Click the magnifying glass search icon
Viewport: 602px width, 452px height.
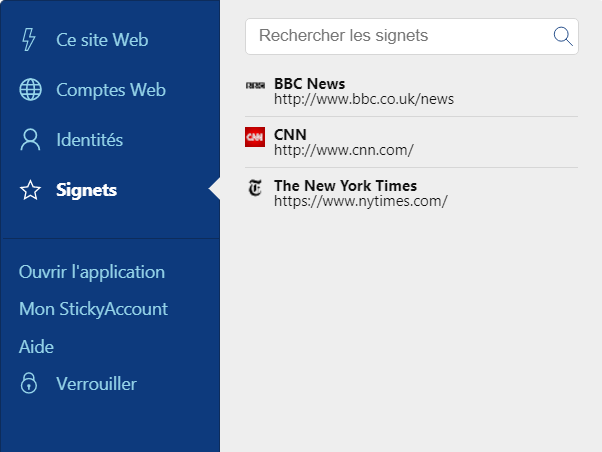pos(563,36)
